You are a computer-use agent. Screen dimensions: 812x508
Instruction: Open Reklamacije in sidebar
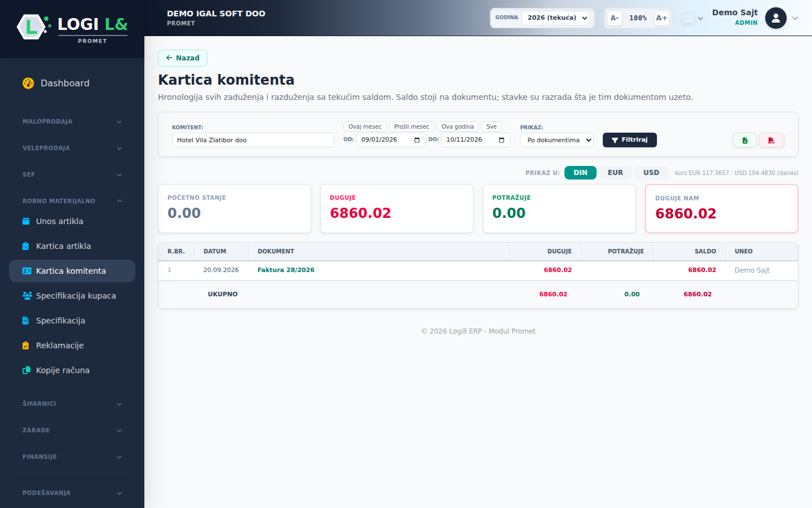coord(72,345)
